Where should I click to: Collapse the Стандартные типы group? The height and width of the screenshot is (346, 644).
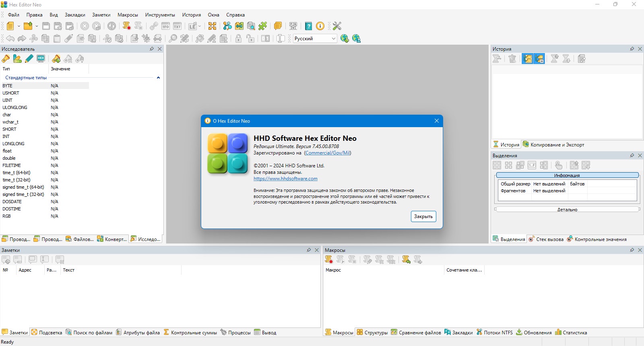pos(158,78)
